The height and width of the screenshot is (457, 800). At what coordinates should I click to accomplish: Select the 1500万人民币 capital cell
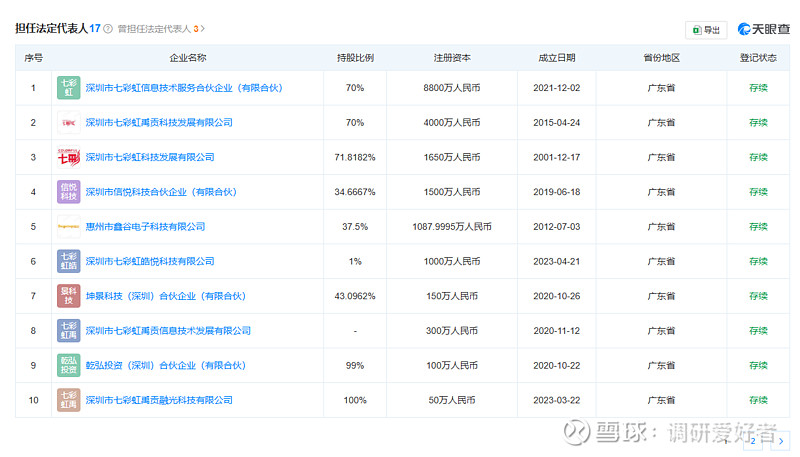click(x=452, y=192)
